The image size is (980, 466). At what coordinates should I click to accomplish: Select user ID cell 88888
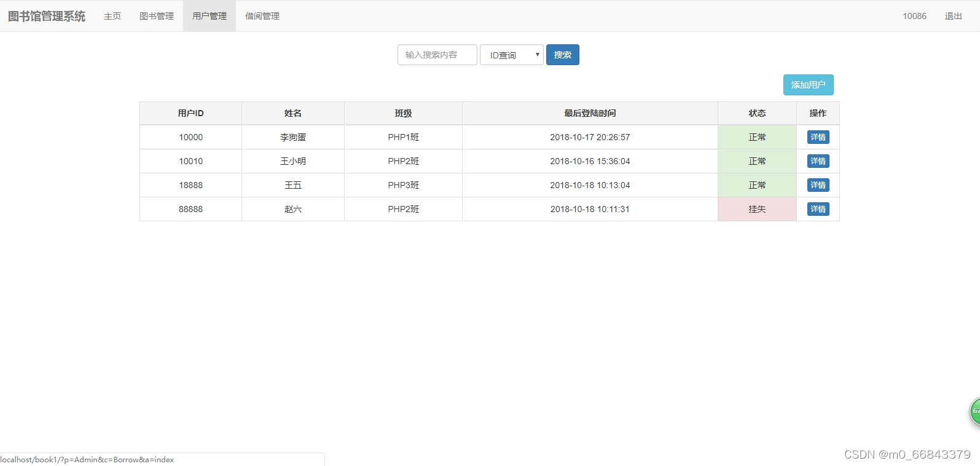190,209
